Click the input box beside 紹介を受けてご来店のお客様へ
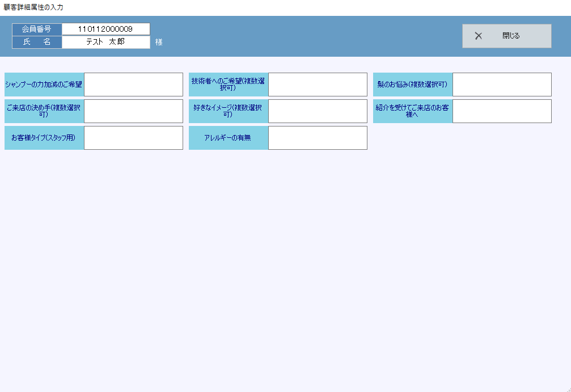The height and width of the screenshot is (392, 571). (x=502, y=111)
